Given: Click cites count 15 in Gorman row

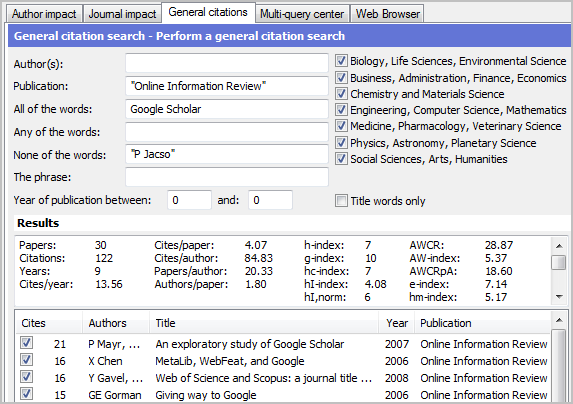Looking at the screenshot, I should (x=60, y=395).
